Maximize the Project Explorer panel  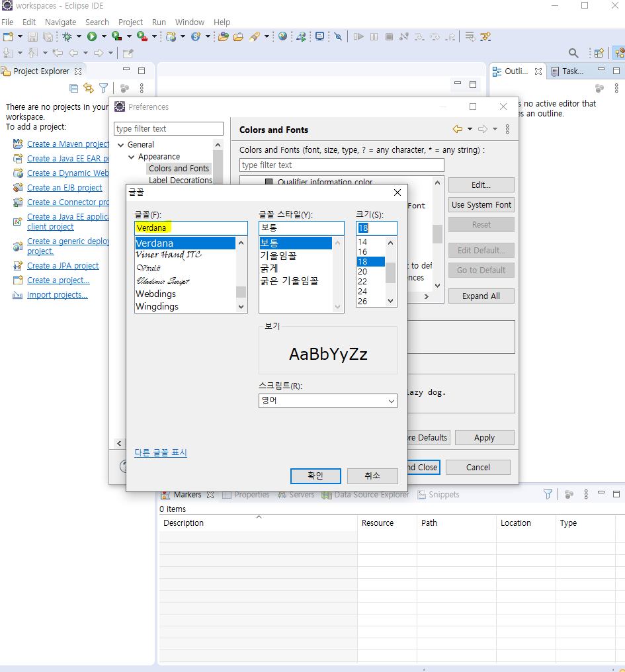[x=142, y=71]
